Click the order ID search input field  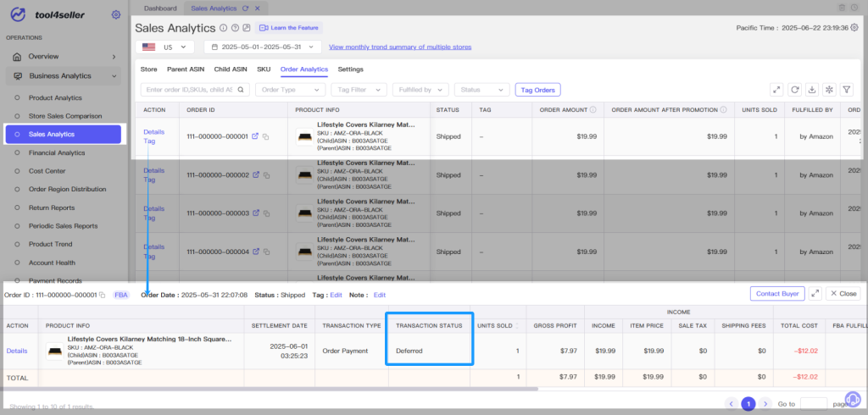coord(195,90)
